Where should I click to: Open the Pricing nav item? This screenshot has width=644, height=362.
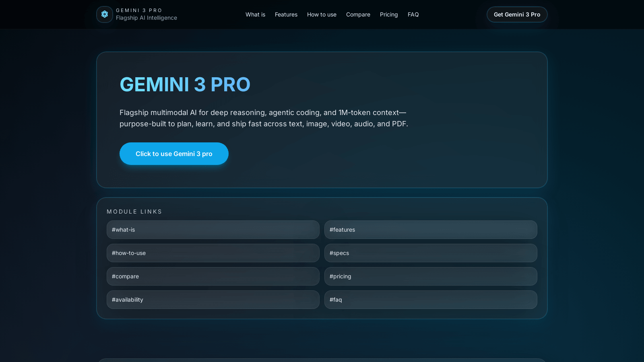[x=388, y=14]
